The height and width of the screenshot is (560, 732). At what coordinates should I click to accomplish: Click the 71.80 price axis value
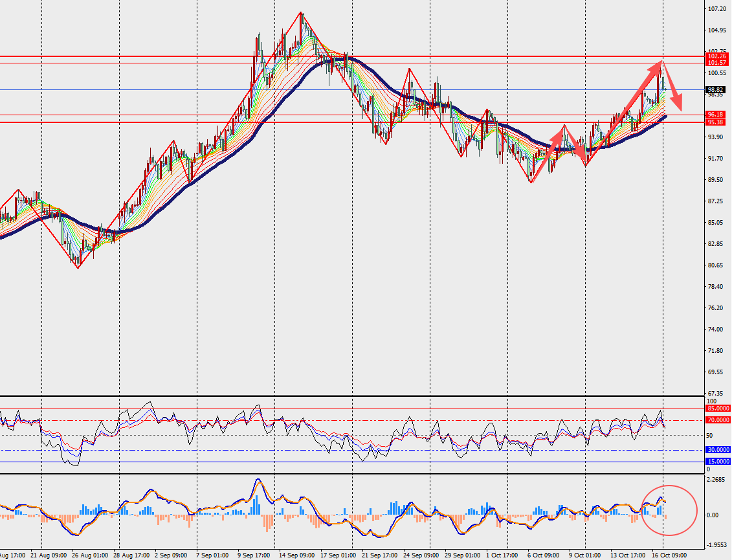click(x=716, y=351)
